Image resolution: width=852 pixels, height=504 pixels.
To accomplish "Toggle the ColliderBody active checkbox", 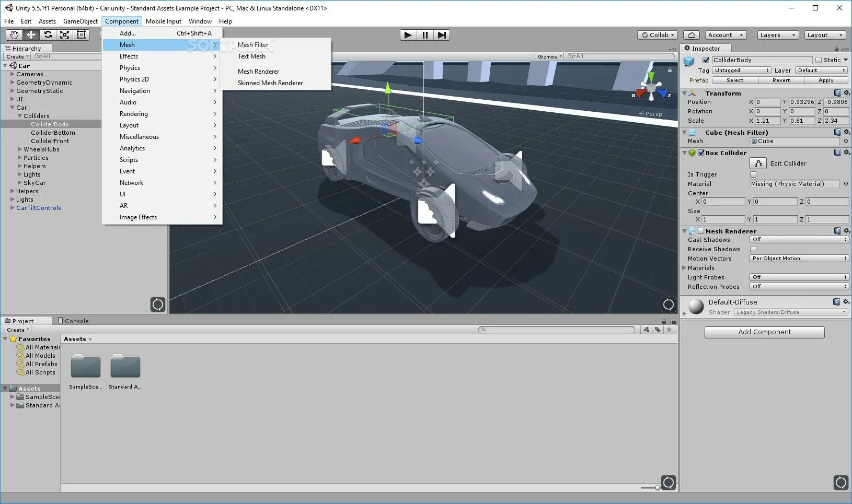I will [x=706, y=60].
